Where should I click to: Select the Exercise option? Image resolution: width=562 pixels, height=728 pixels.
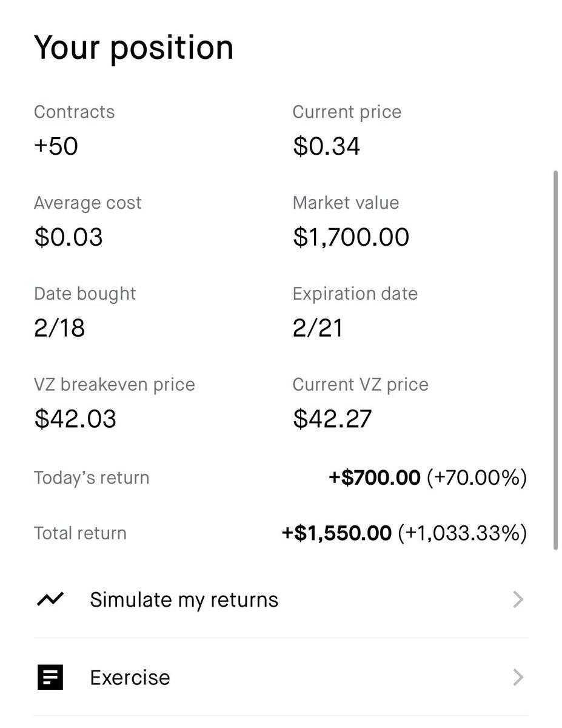(281, 677)
